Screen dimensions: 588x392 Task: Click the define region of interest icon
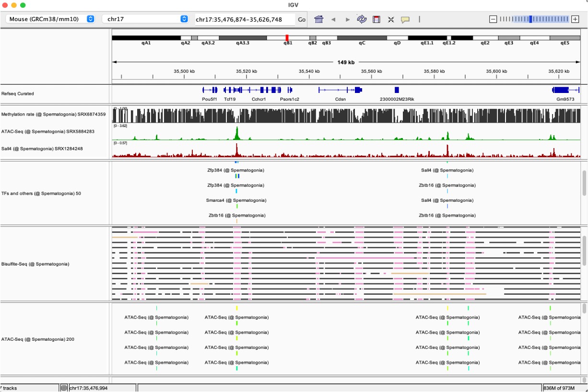[376, 20]
